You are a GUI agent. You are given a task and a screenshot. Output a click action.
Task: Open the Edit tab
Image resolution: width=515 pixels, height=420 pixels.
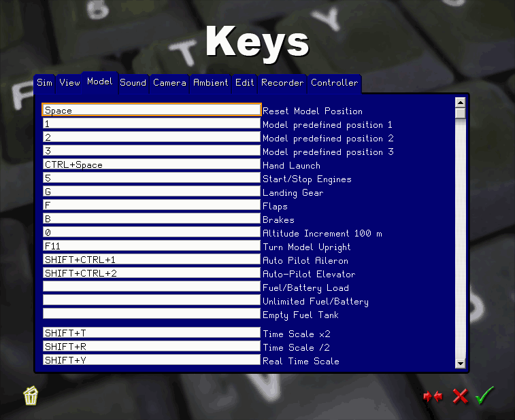click(245, 83)
